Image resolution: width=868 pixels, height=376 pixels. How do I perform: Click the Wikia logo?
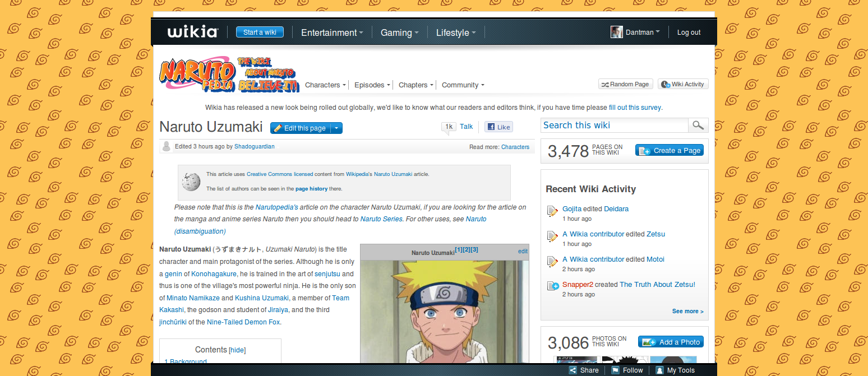192,32
